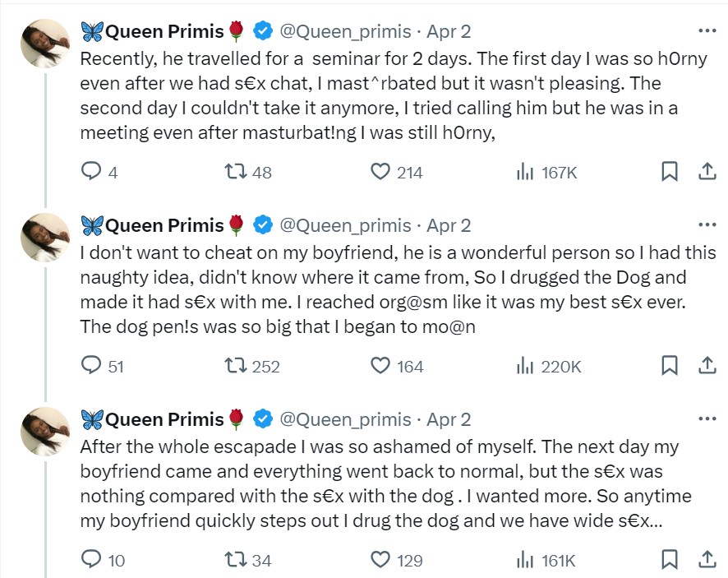
Task: Open the second tweet's three-dot more menu
Action: click(x=706, y=225)
